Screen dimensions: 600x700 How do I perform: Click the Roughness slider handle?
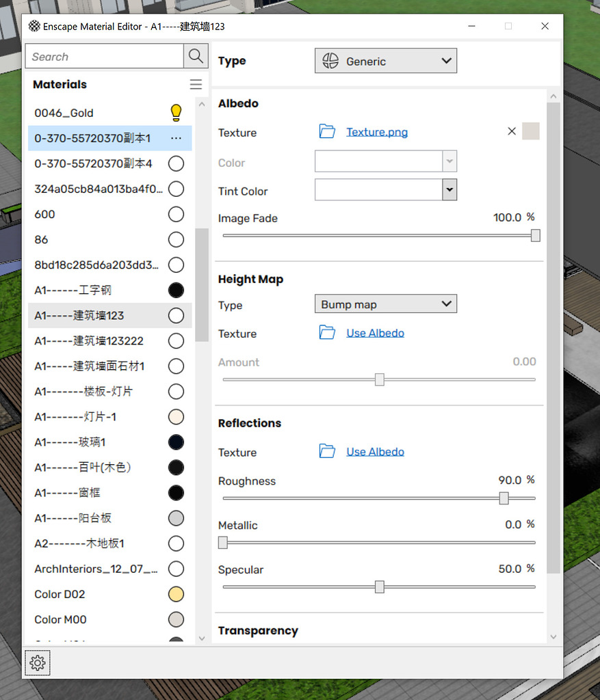coord(504,498)
